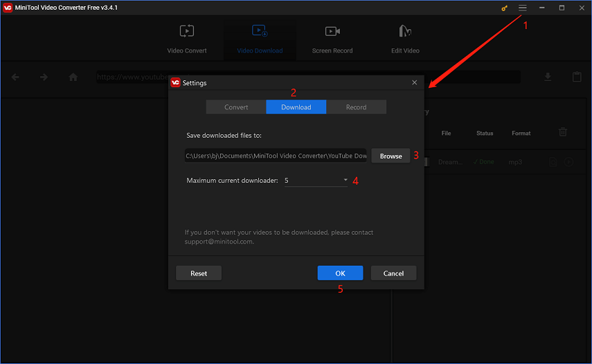
Task: Confirm settings with OK button
Action: pyautogui.click(x=340, y=273)
